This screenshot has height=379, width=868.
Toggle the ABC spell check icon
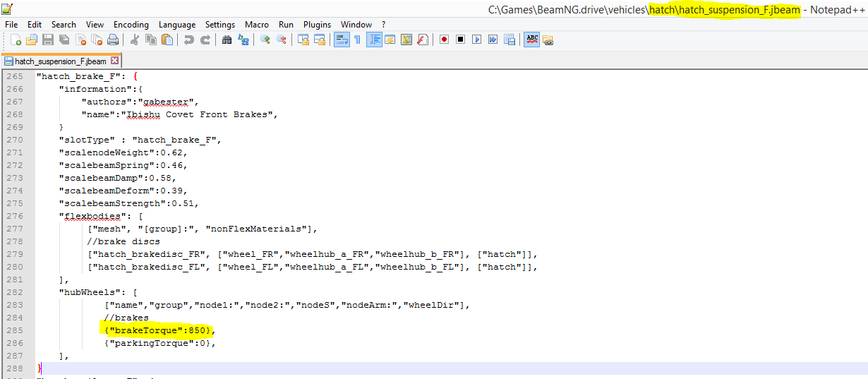pos(531,40)
